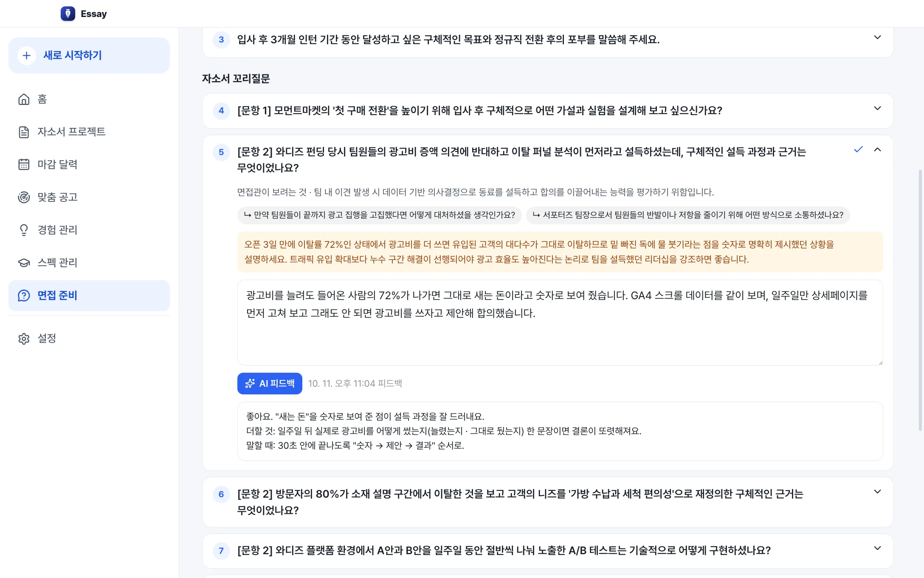This screenshot has width=924, height=578.
Task: Click the home icon beside 홈
Action: pos(24,99)
